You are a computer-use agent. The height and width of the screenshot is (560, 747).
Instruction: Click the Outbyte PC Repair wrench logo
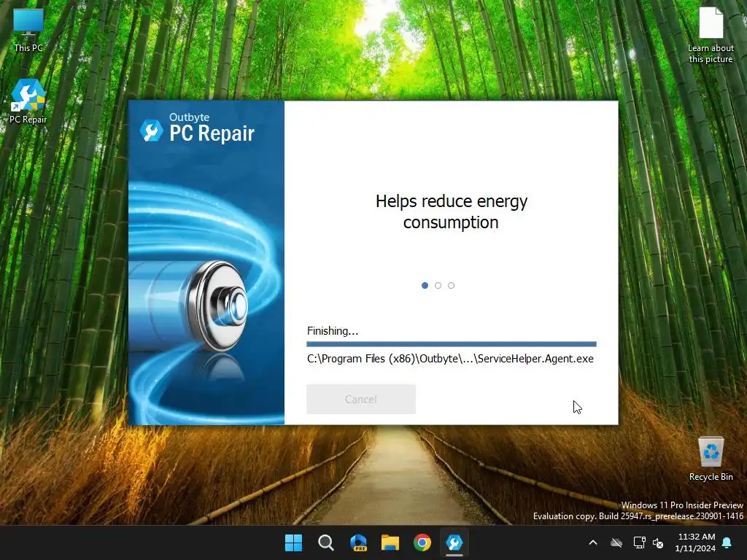click(x=152, y=131)
